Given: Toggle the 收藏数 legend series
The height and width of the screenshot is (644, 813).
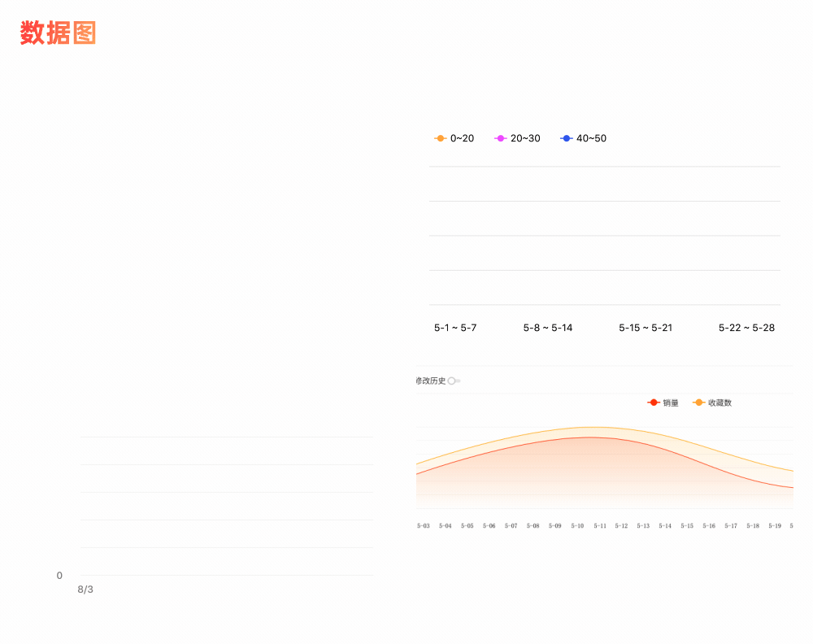Looking at the screenshot, I should pyautogui.click(x=712, y=402).
